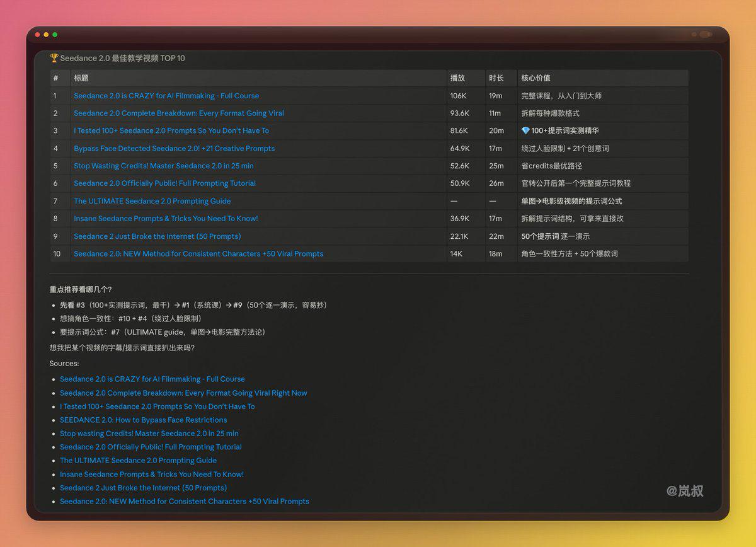Screen dimensions: 756x547
Task: Open 'The ULTIMATE Seedance 2.0 Prompting Guide' source link
Action: [138, 460]
